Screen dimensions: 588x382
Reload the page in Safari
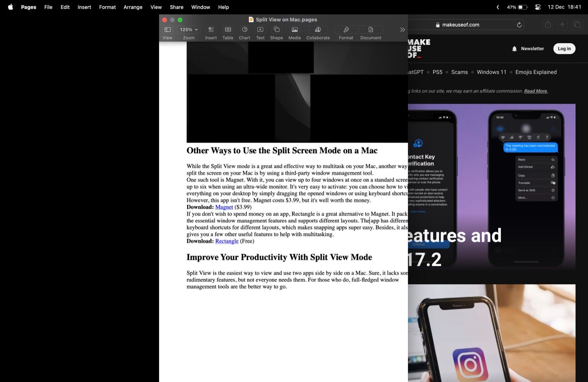519,24
